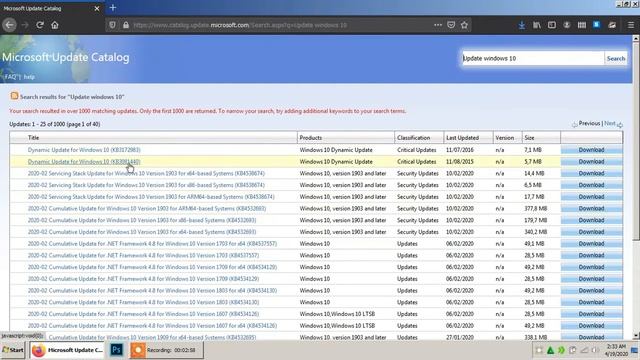640x360 pixels.
Task: Open Servicing Stack Update for ARM64-based Systems
Action: click(x=151, y=197)
